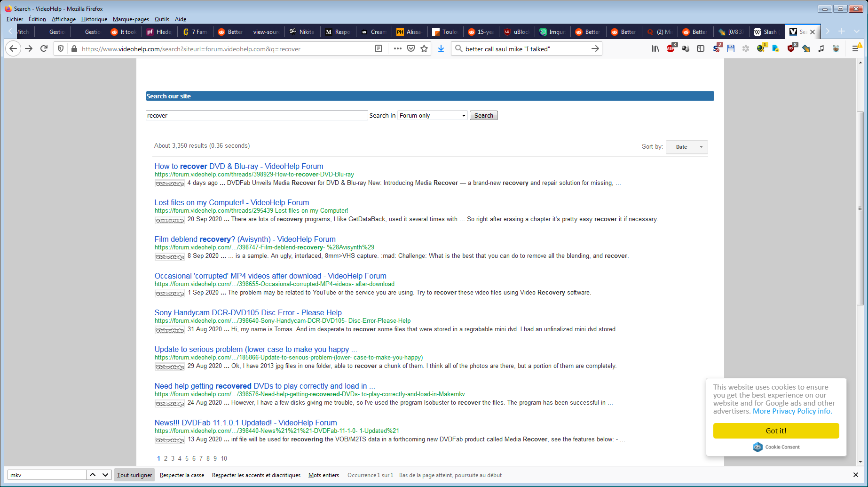Open 'How to recover DVD & Blu-ray' result
868x487 pixels.
(x=239, y=166)
